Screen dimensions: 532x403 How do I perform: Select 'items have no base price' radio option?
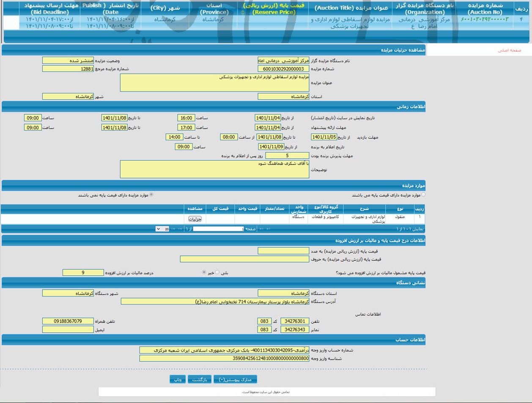coord(151,195)
